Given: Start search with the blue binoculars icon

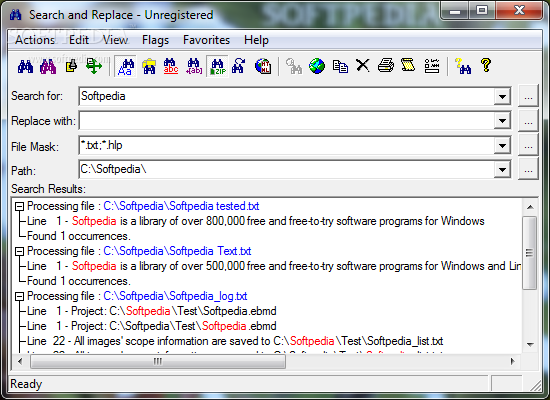Looking at the screenshot, I should point(25,66).
